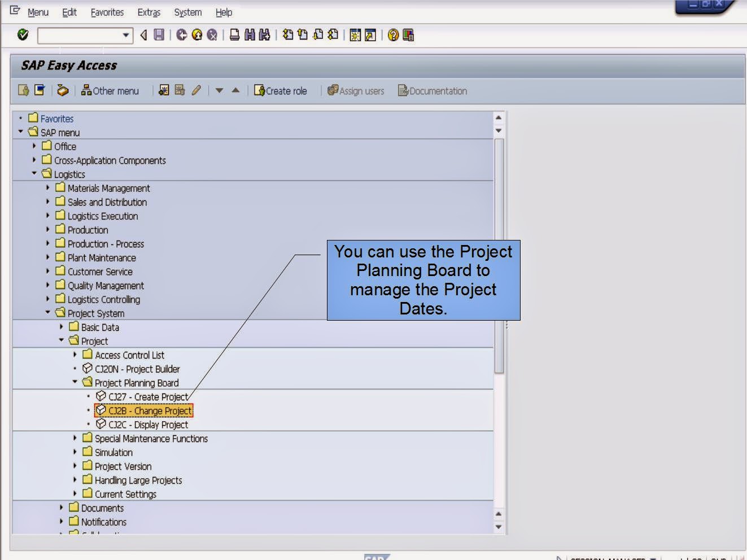Viewport: 747px width, 560px height.
Task: Open the System menu
Action: (x=187, y=12)
